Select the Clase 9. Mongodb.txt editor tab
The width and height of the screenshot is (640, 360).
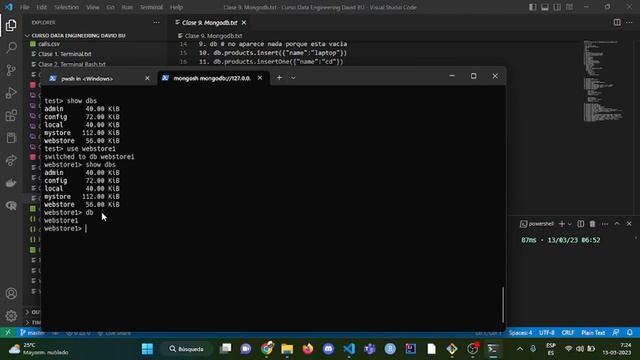coord(209,22)
